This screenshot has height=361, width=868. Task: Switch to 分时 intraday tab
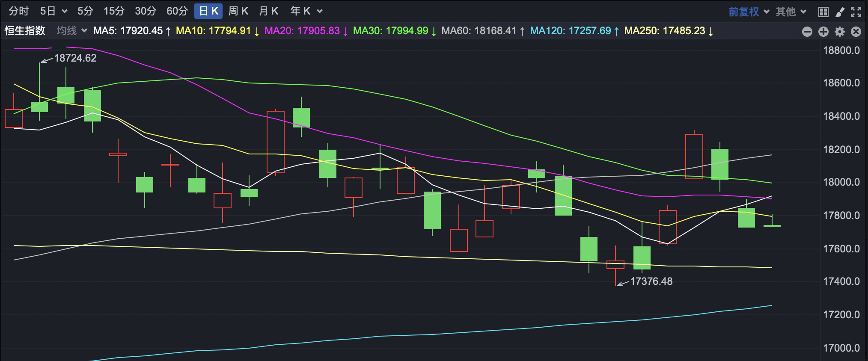coord(19,11)
